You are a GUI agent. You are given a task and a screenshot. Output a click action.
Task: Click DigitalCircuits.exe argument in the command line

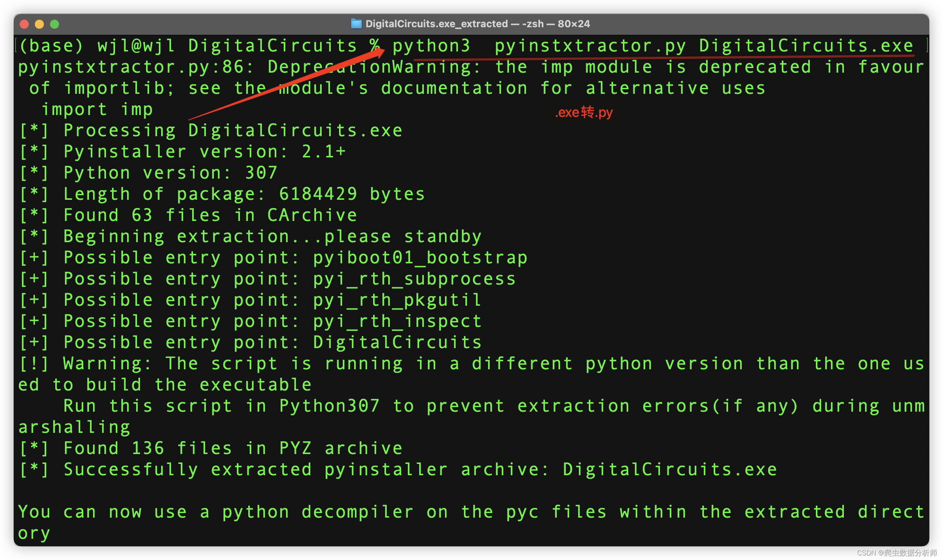(x=806, y=46)
